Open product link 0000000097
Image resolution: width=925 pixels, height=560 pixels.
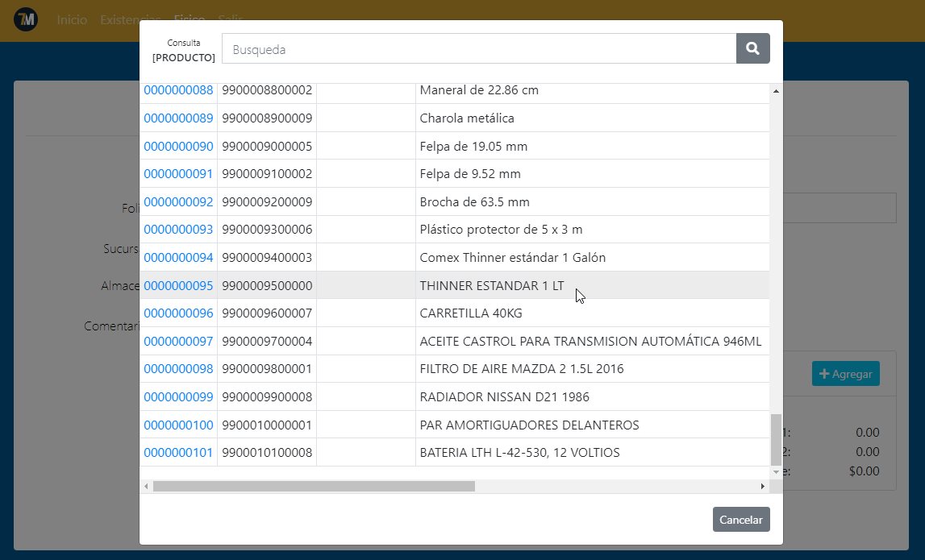tap(178, 342)
